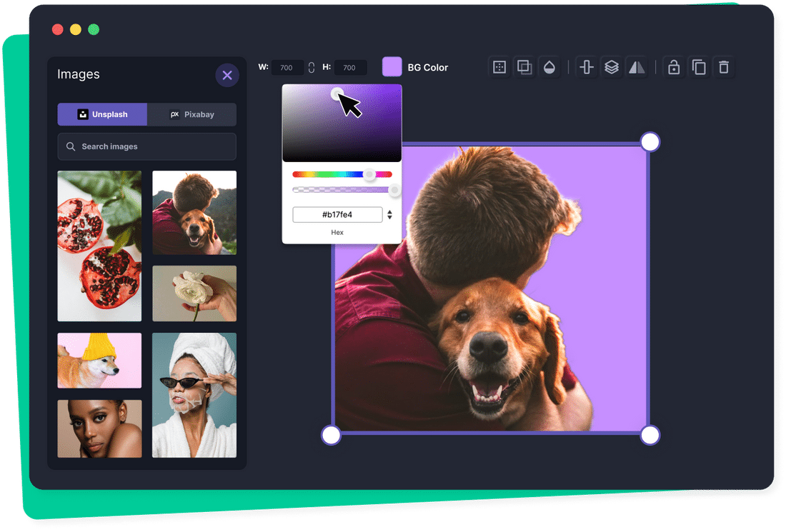Toggle the width-height aspect ratio link
The image size is (786, 532).
pos(312,68)
